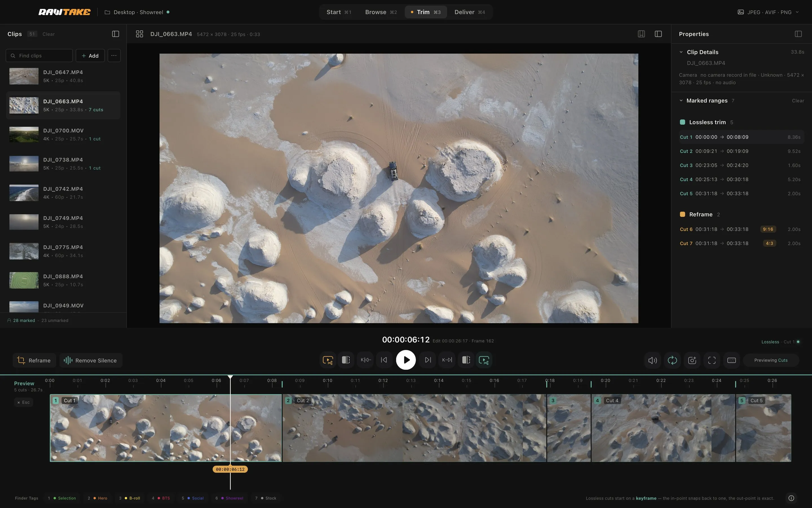Open the Desktop · Showreel folder breadcrumb

pyautogui.click(x=136, y=12)
